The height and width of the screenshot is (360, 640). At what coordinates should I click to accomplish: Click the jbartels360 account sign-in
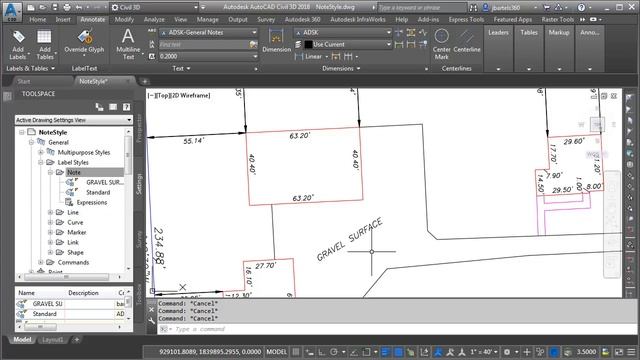tap(506, 7)
